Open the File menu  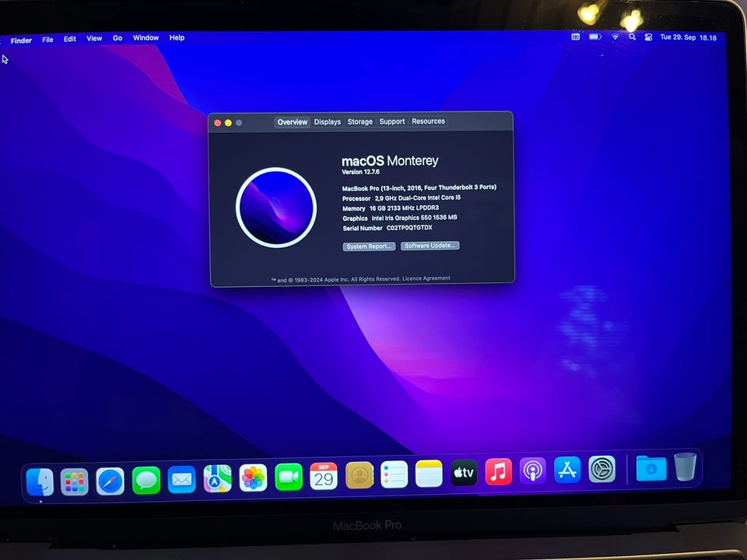point(47,40)
